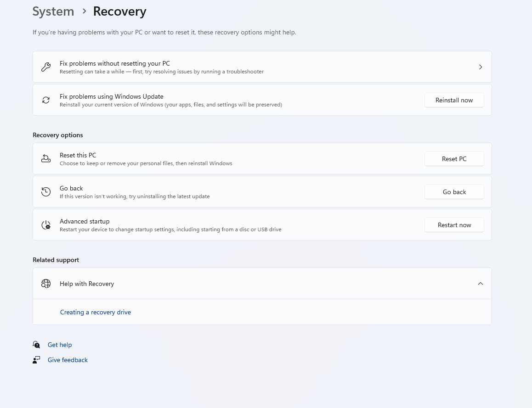Click the 'Related support' heading
This screenshot has height=408, width=532.
click(x=56, y=260)
